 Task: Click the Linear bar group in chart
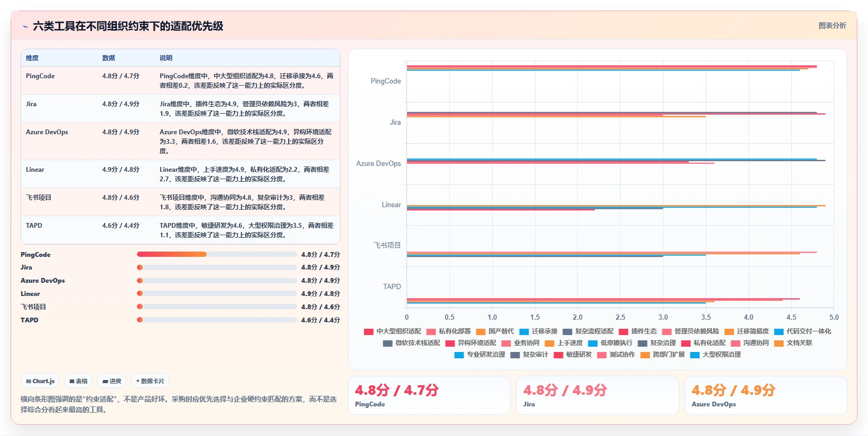click(616, 208)
